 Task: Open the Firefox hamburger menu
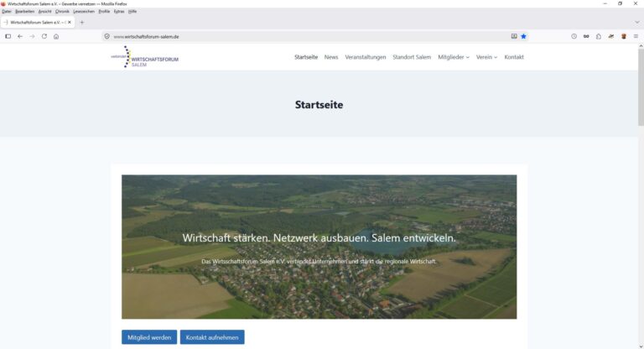pos(636,36)
